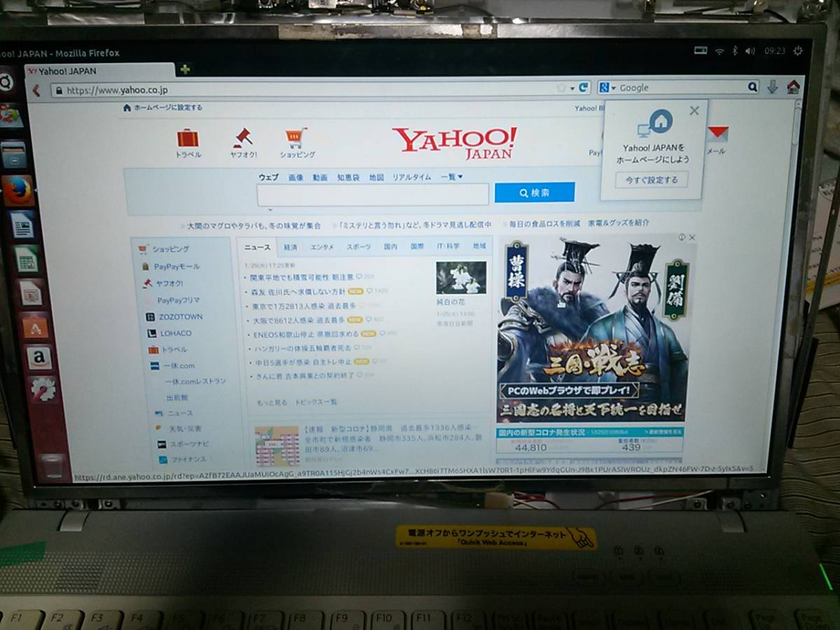Select the ウェブ search tab
This screenshot has height=630, width=840.
(x=268, y=177)
